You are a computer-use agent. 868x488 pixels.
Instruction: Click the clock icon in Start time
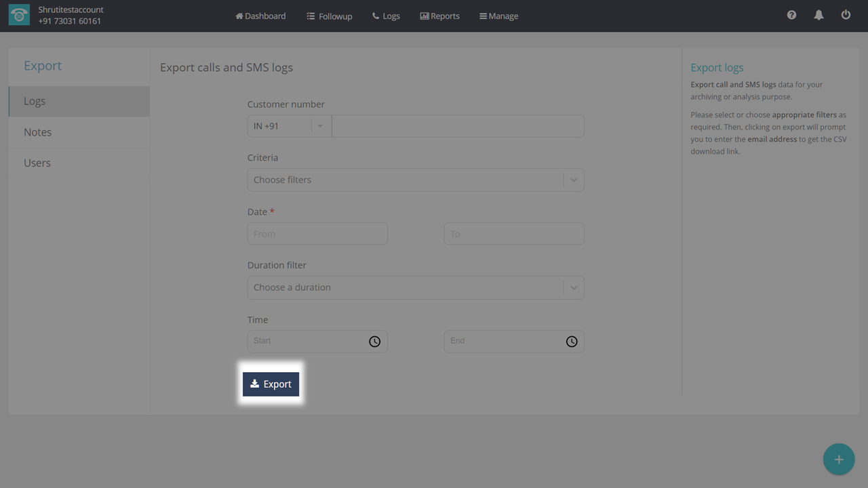point(374,342)
